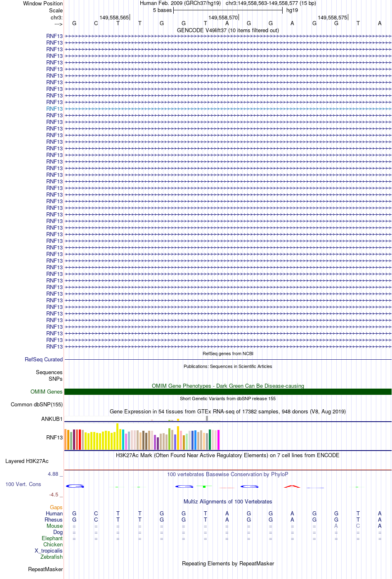Click the hg19 assembly label by scale bar
Image resolution: width=392 pixels, height=579 pixels.
[x=292, y=10]
